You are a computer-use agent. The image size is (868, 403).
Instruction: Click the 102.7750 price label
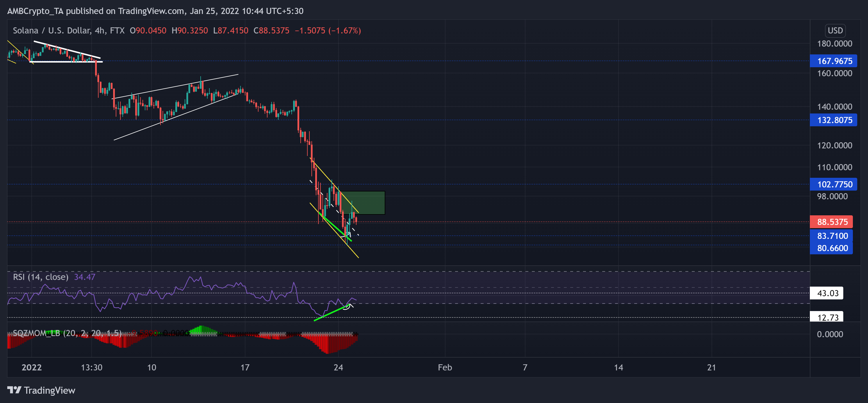[x=833, y=184]
